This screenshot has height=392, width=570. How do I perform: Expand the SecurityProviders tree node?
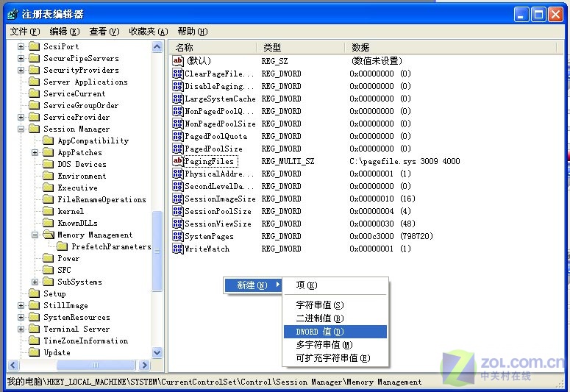pos(21,70)
